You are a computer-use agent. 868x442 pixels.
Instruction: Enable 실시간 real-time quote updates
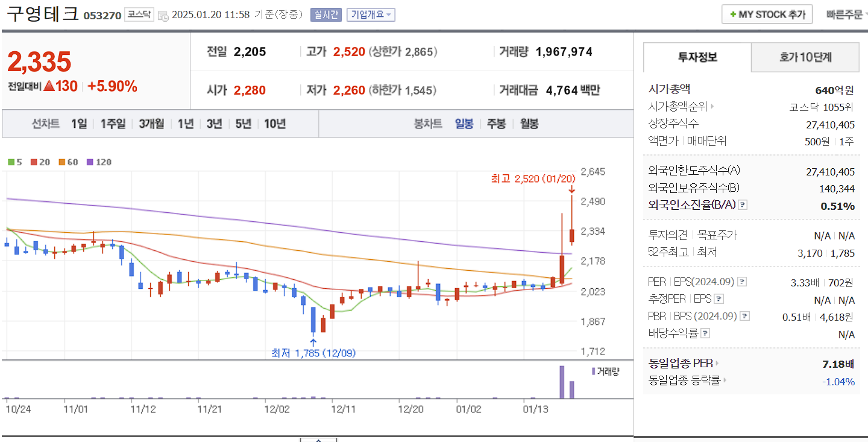pos(325,14)
